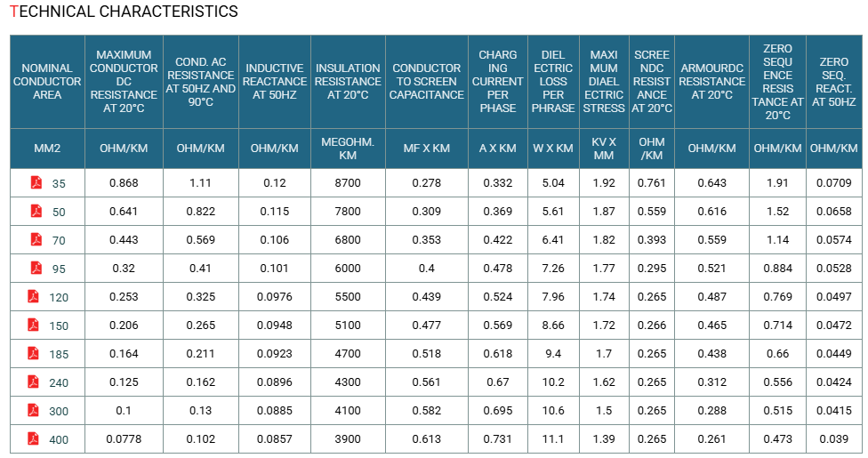Open the PDF icon for 70 mm2

36,239
